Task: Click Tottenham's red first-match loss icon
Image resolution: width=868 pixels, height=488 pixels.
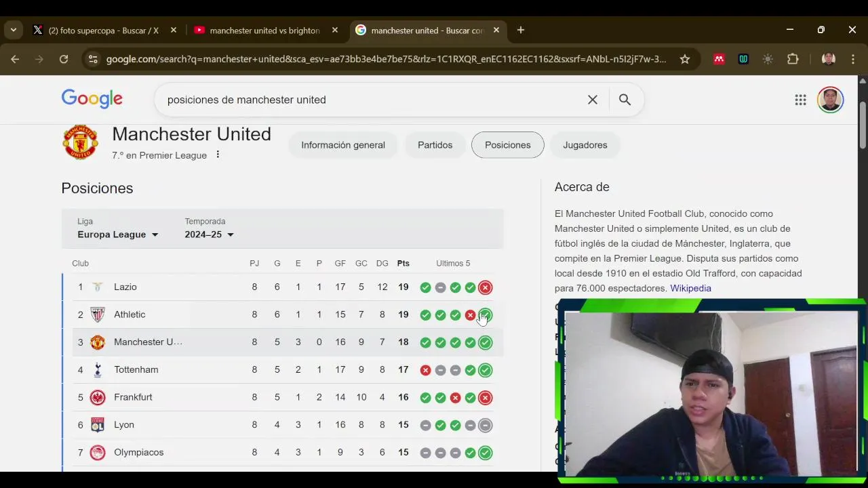Action: tap(425, 370)
